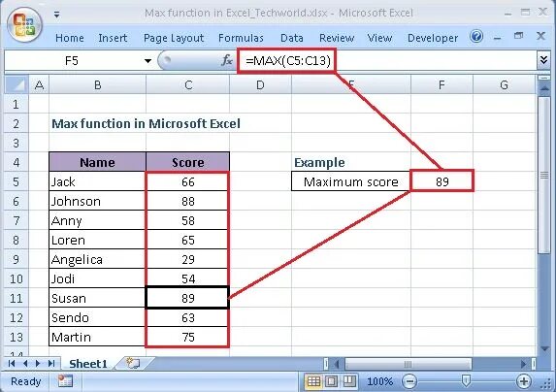Click the Insert Function fx icon
Image resolution: width=556 pixels, height=392 pixels.
pos(227,60)
